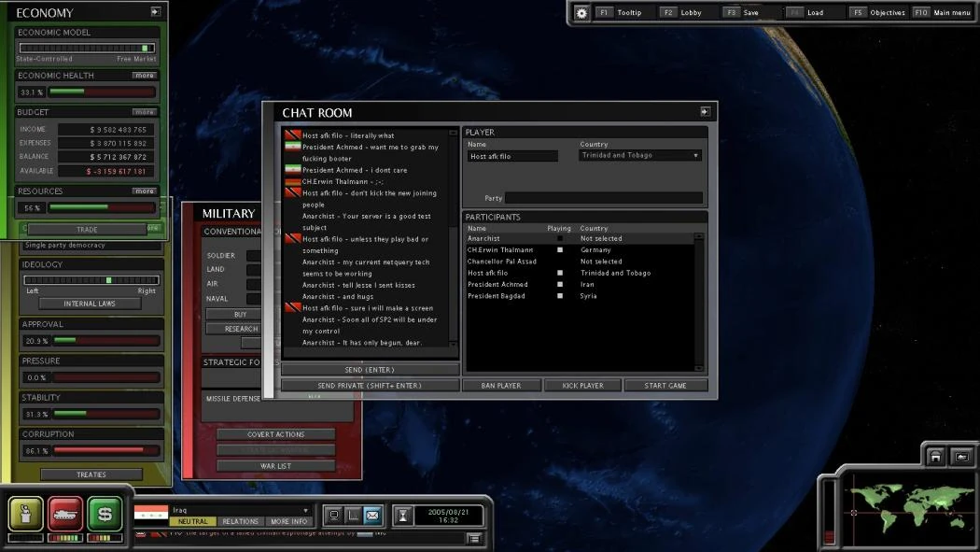Click the flag next to 'literally what' message

click(293, 134)
